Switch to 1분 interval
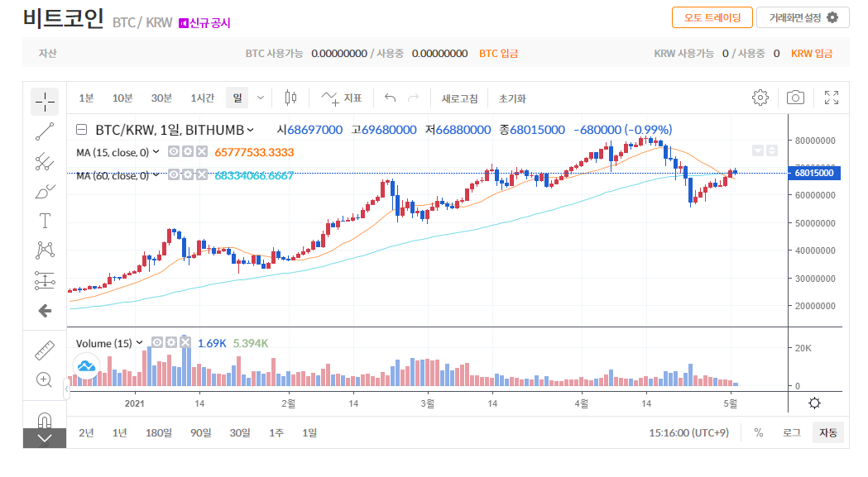 point(86,98)
